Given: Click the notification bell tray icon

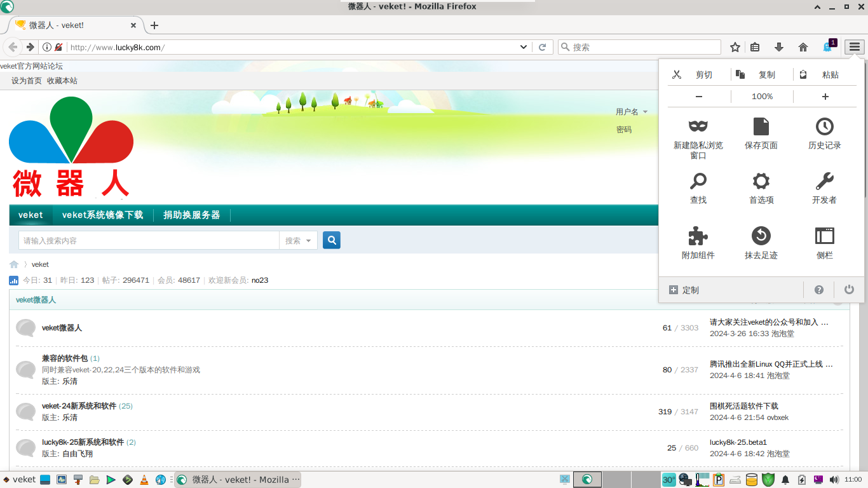Looking at the screenshot, I should click(x=785, y=480).
